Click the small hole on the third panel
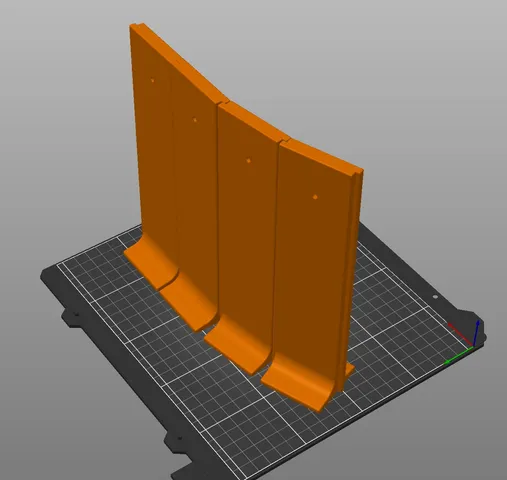The height and width of the screenshot is (480, 507). [249, 161]
